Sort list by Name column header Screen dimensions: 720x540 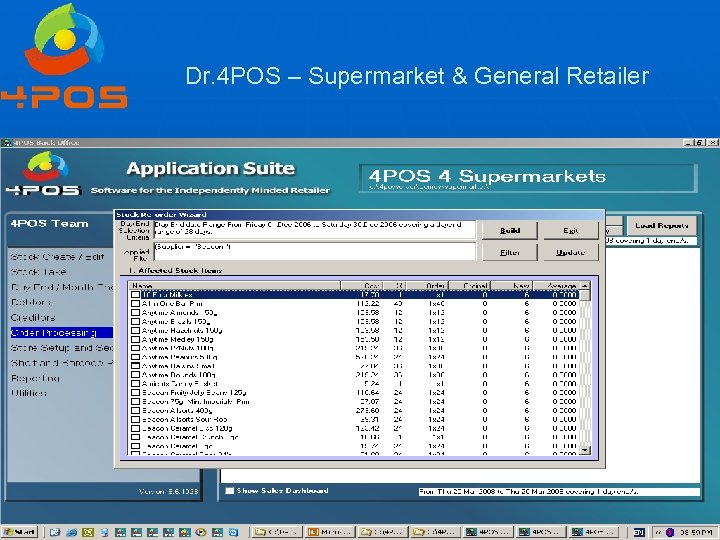tap(234, 286)
